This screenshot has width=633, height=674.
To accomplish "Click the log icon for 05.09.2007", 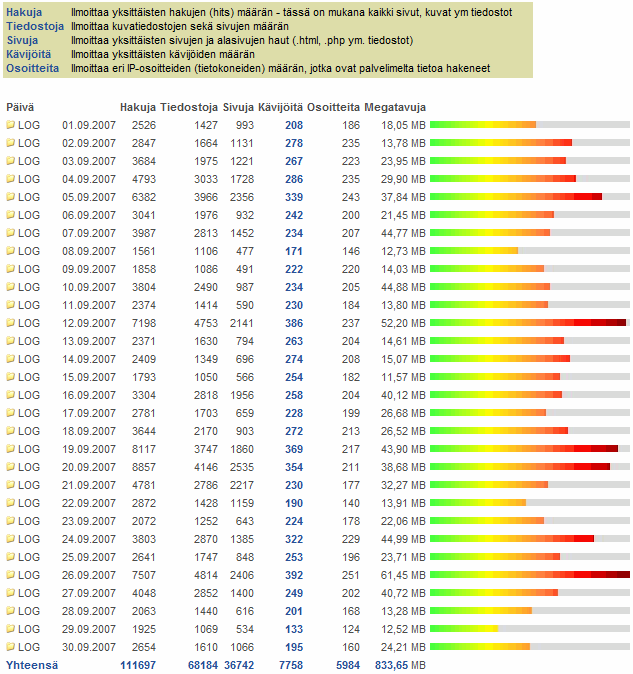I will [x=11, y=197].
